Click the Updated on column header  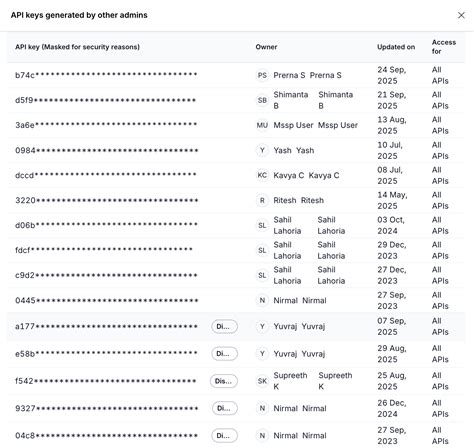(396, 47)
